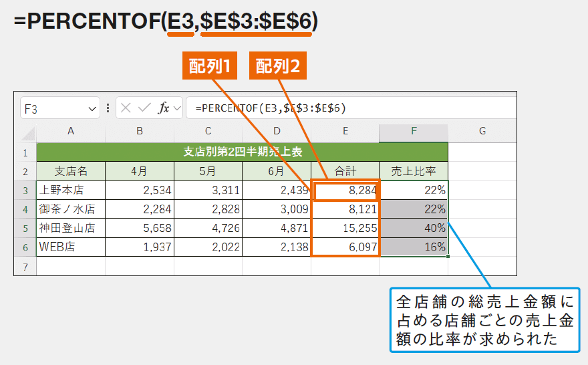588x365 pixels.
Task: Click the Name Box showing F3
Action: pyautogui.click(x=60, y=108)
